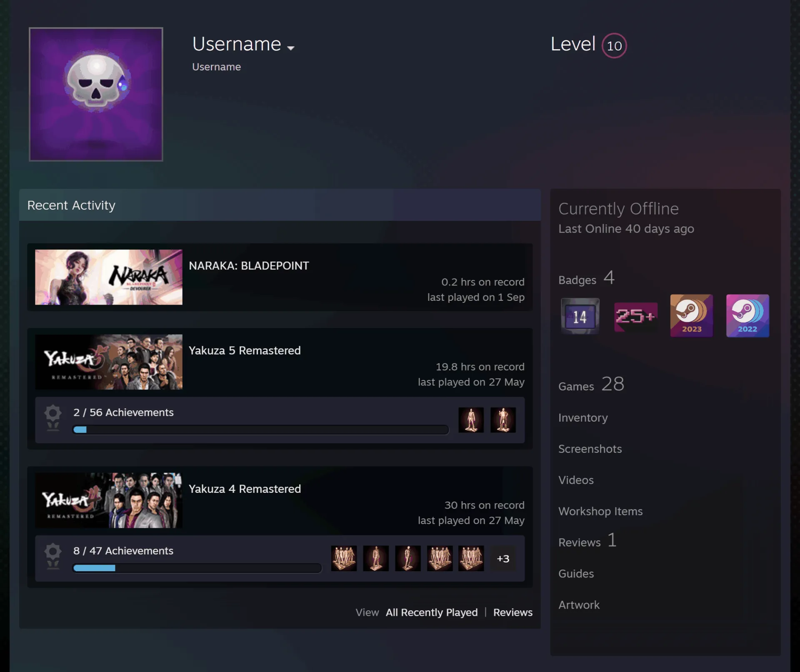Open the Reviews link beside All Recently Played
Image resolution: width=800 pixels, height=672 pixels.
[512, 612]
